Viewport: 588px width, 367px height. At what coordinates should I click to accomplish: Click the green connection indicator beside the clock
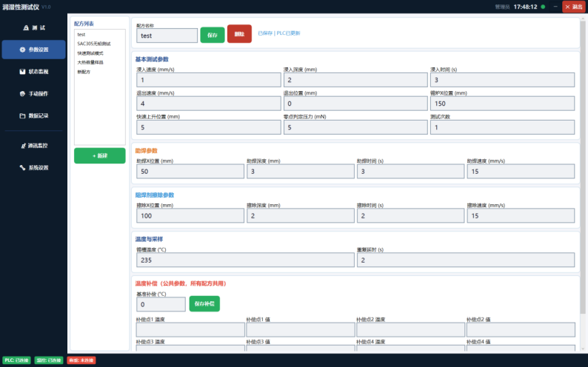[x=543, y=7]
